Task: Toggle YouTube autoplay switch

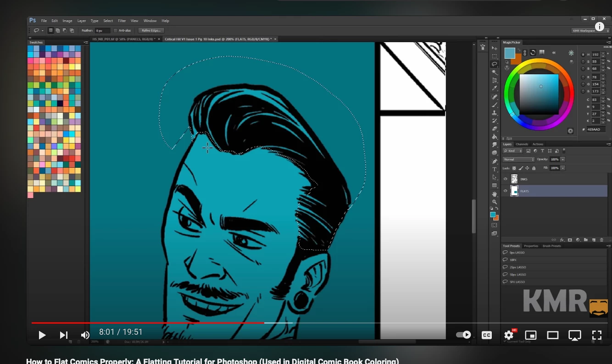Action: pyautogui.click(x=463, y=335)
